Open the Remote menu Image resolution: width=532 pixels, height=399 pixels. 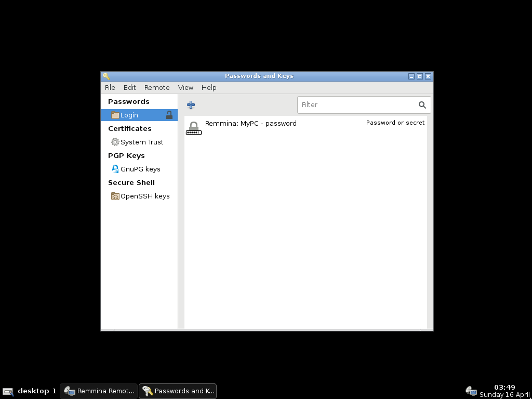[x=157, y=87]
